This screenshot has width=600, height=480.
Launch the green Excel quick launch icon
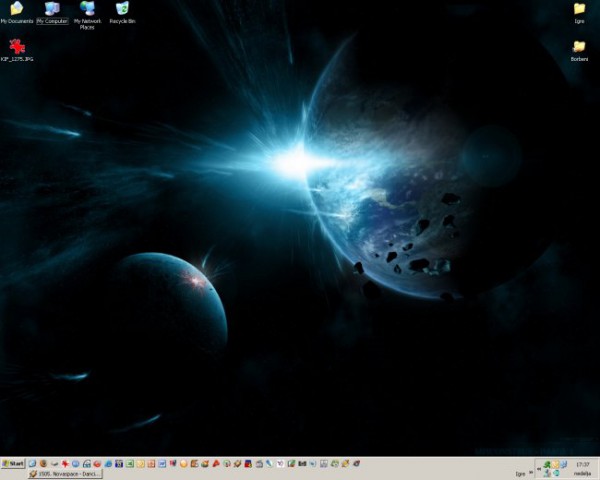click(129, 464)
